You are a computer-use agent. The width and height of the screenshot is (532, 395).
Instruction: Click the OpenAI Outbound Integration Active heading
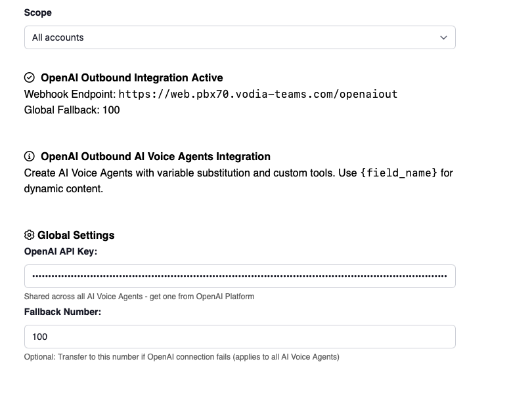pyautogui.click(x=131, y=77)
